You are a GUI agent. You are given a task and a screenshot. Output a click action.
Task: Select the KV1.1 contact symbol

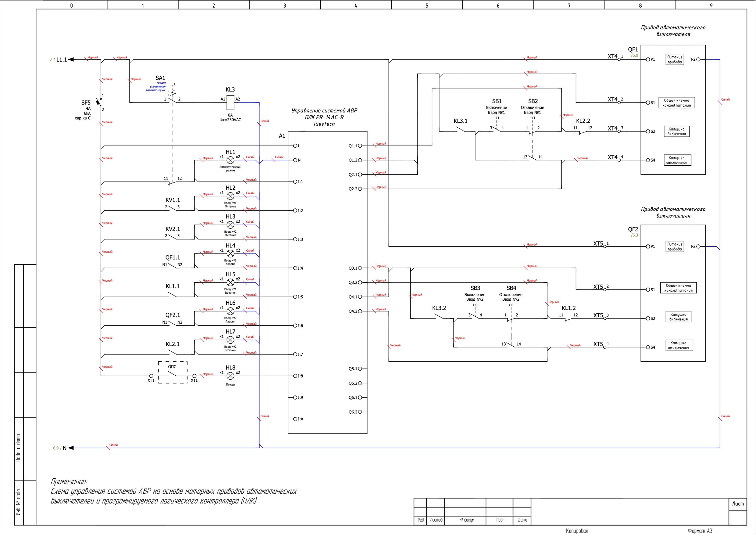tap(172, 209)
